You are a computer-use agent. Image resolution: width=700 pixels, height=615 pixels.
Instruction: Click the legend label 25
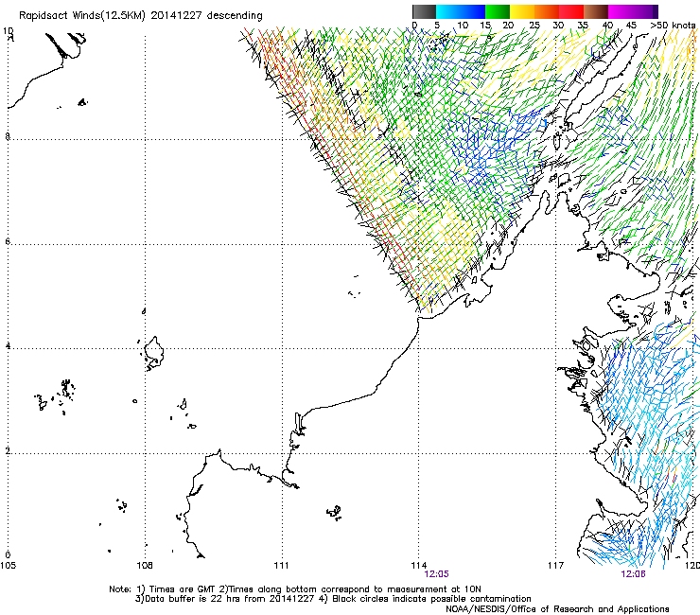click(x=534, y=25)
